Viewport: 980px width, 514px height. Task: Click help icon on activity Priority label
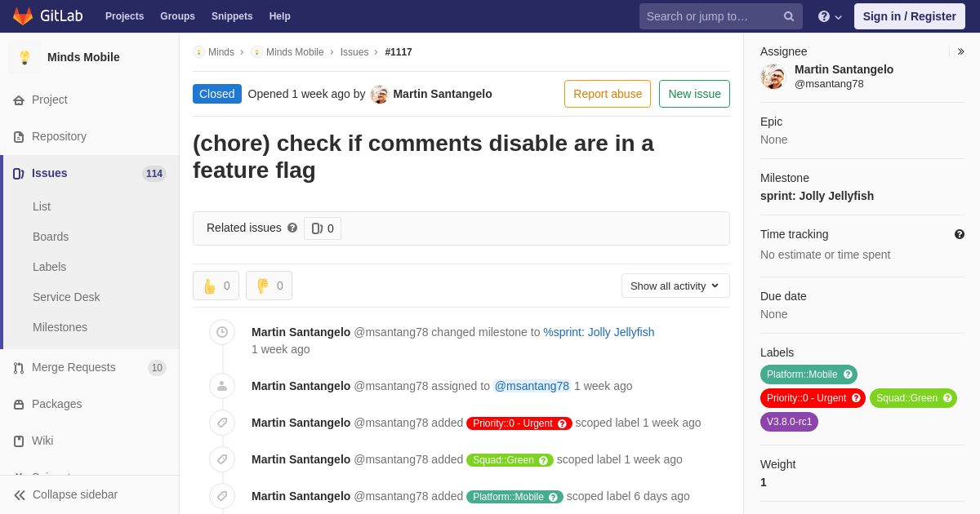pos(562,424)
